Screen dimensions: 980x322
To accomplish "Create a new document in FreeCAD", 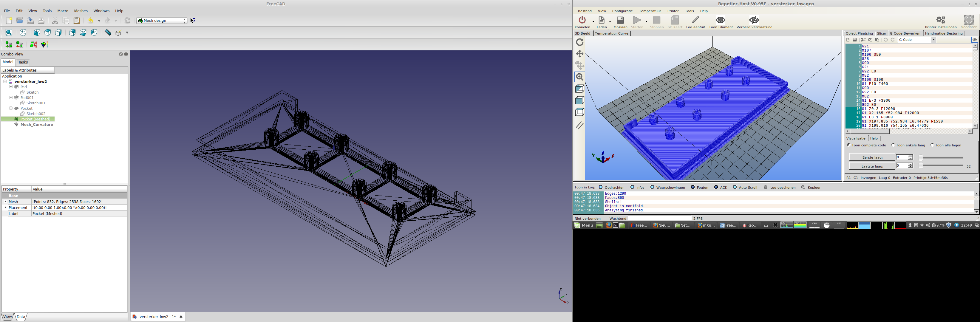I will [x=9, y=21].
